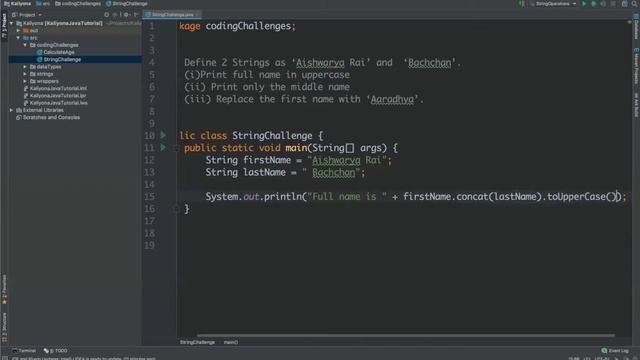Click StringChallenge breadcrumb in navigation bar
Viewport: 640px width, 360px height.
click(127, 4)
